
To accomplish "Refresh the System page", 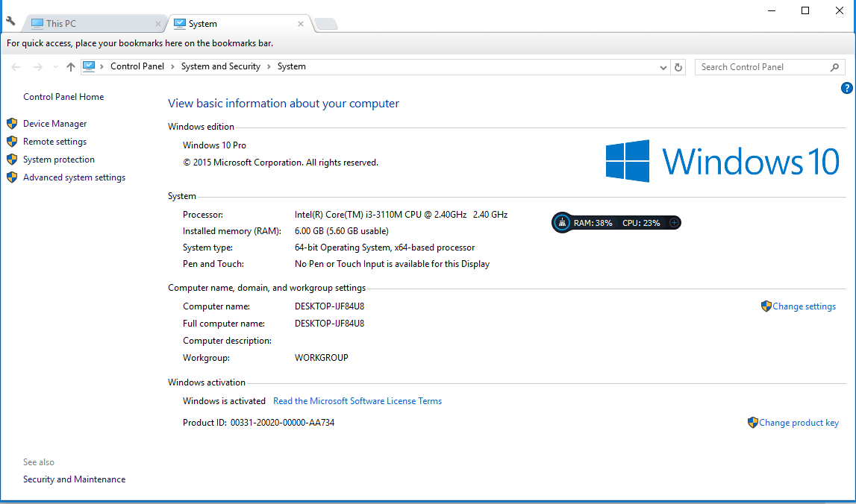I will [x=678, y=68].
